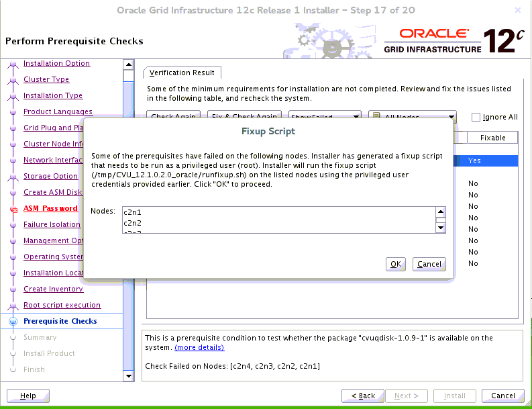Open the All Nodes dropdown
Image resolution: width=532 pixels, height=409 pixels.
tap(413, 114)
